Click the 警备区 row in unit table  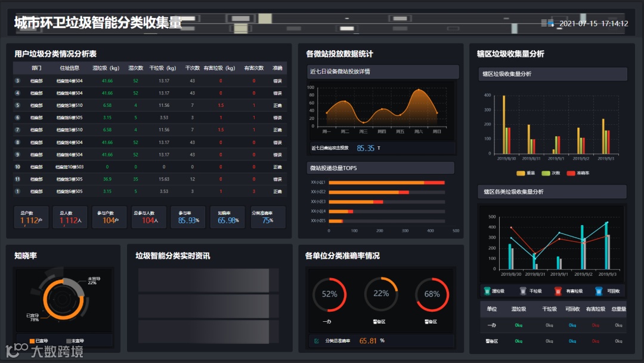tap(553, 341)
